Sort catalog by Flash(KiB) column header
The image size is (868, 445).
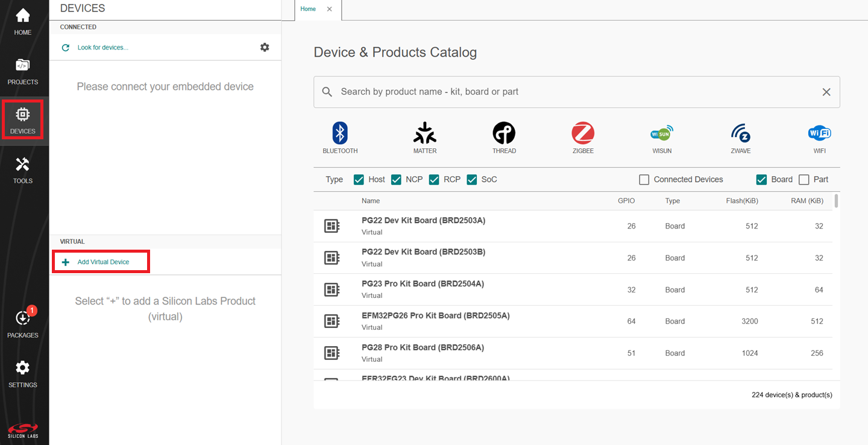[742, 201]
